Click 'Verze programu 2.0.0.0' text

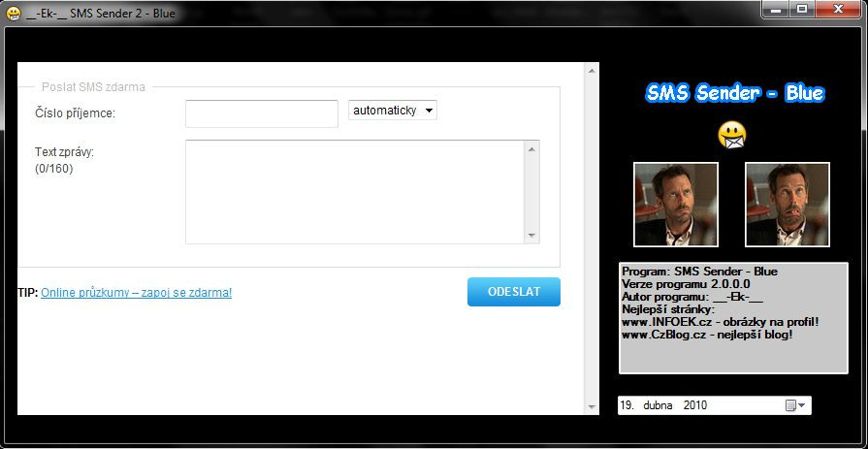[687, 284]
